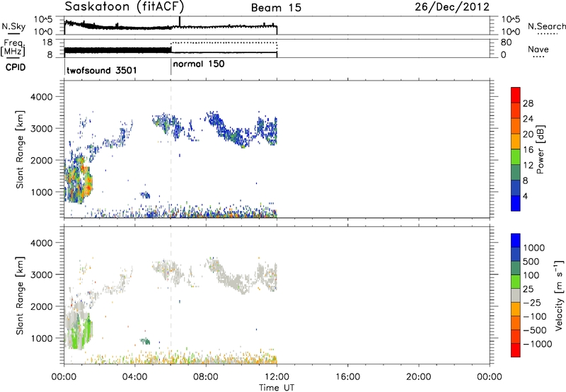Click the tall noise spike in the N.Sky trace
Screen dimensions: 566x392
pos(180,21)
